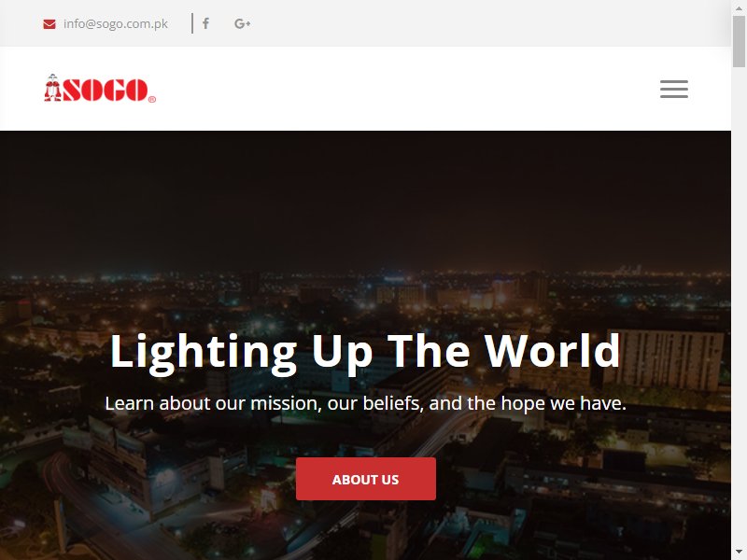
Task: Open the About Us button
Action: tap(365, 479)
